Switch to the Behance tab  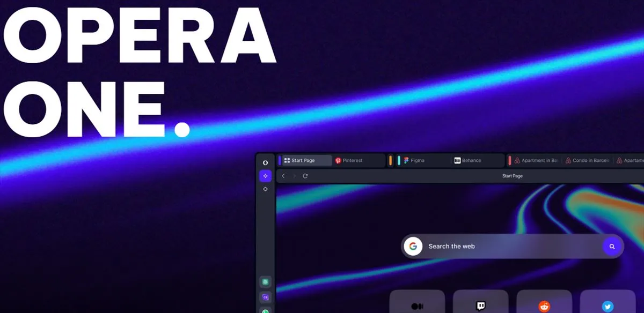point(478,160)
